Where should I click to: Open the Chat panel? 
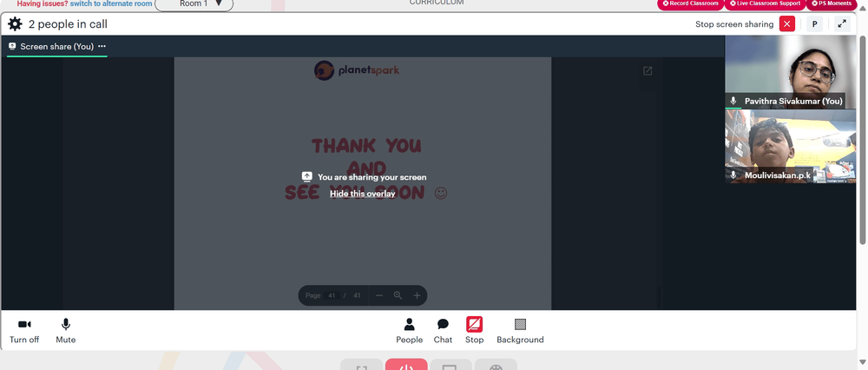point(443,331)
